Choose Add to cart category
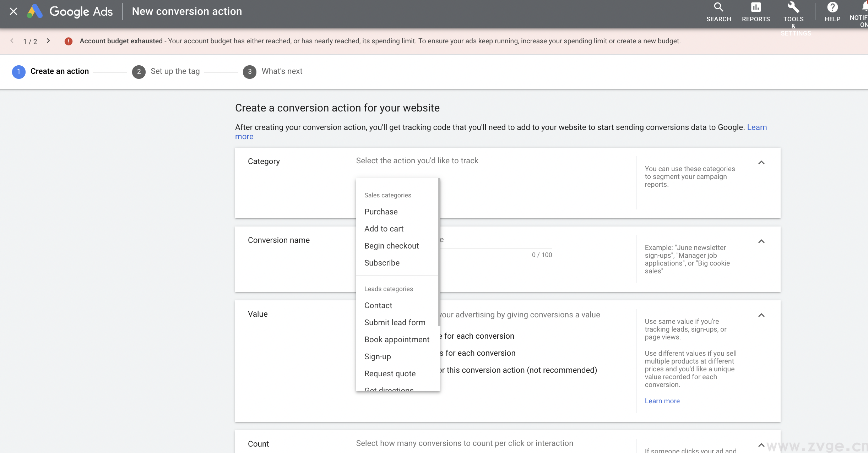 [384, 229]
